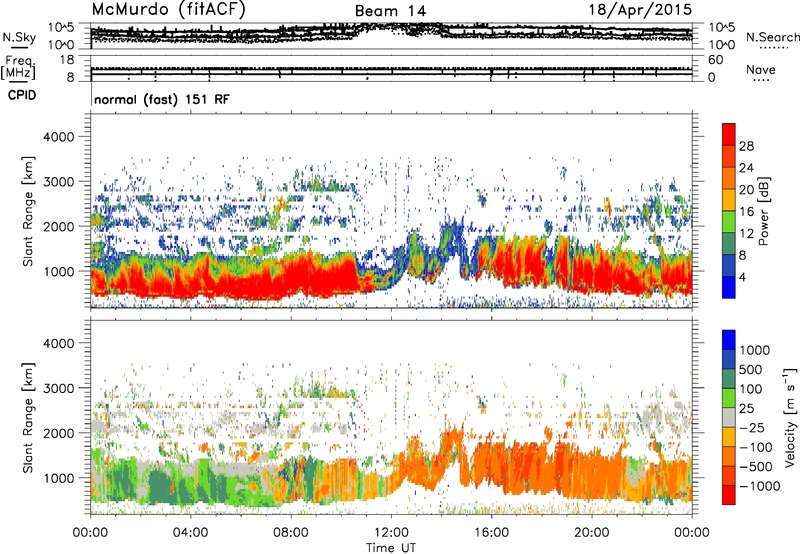Click the 'Velocity [m s-1]' colorbar label
The image size is (800, 554).
coord(790,417)
